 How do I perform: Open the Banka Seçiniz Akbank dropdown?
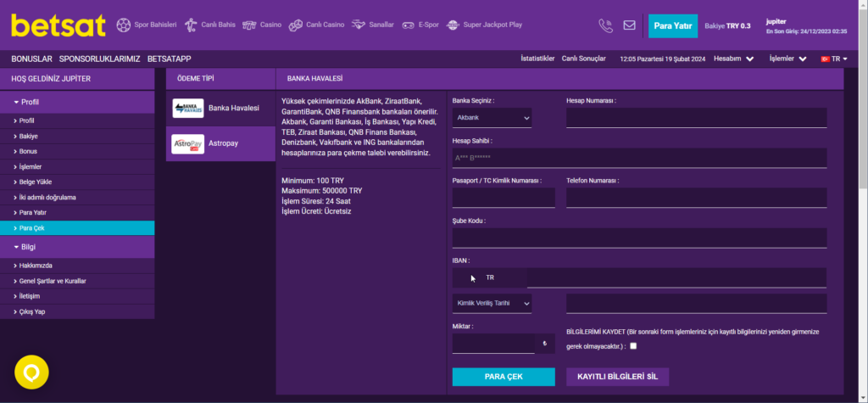(x=492, y=118)
